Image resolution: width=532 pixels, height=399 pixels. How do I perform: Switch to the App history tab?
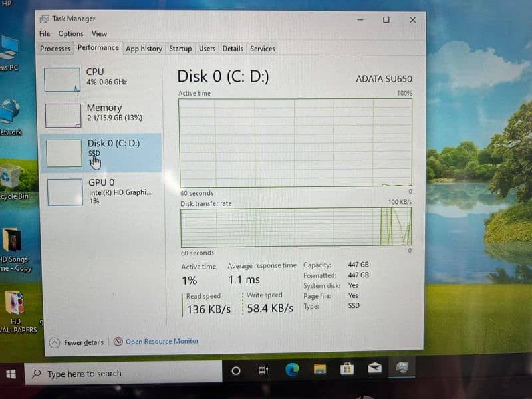point(144,49)
